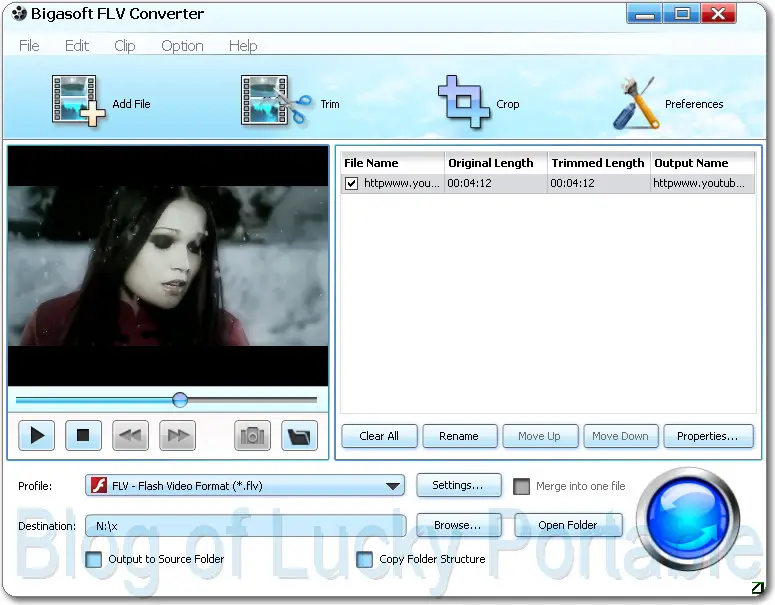
Task: Open the File menu
Action: [29, 45]
